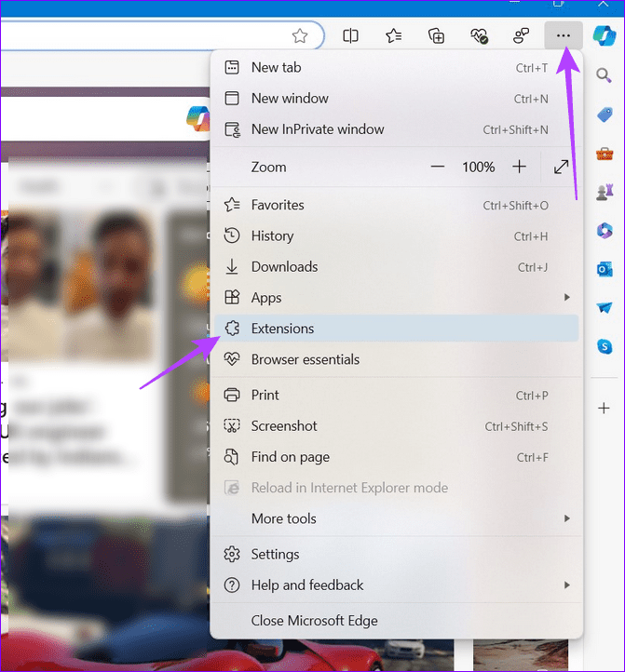The width and height of the screenshot is (625, 672).
Task: Click the 100% zoom value
Action: coord(478,167)
